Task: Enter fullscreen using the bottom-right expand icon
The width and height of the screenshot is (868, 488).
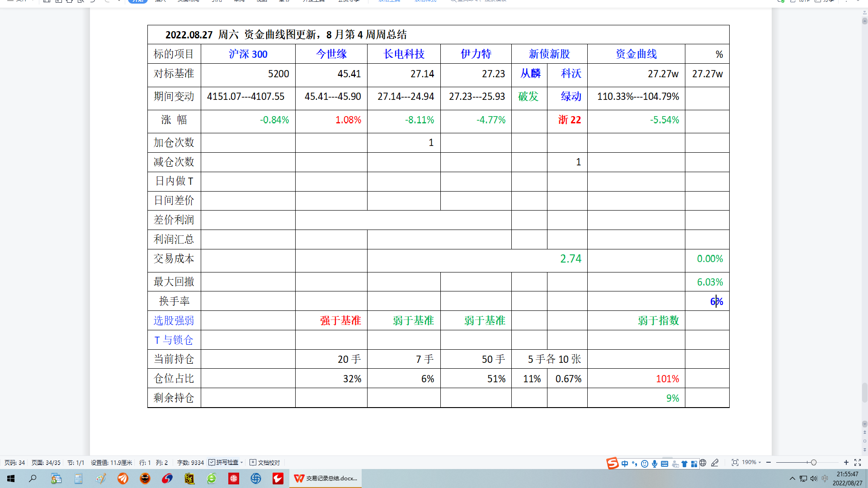Action: coord(858,463)
